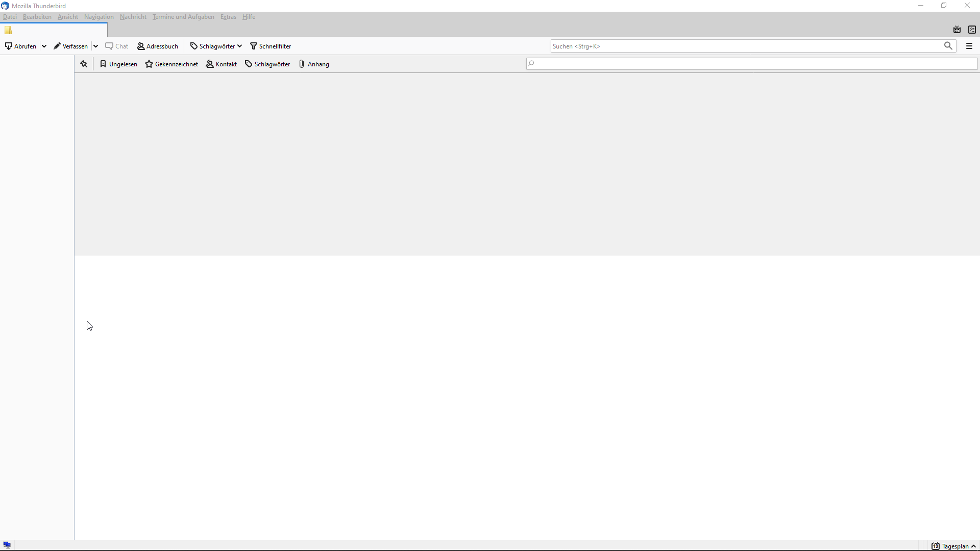Expand the Abrufen dropdown arrow
This screenshot has width=980, height=551.
44,46
